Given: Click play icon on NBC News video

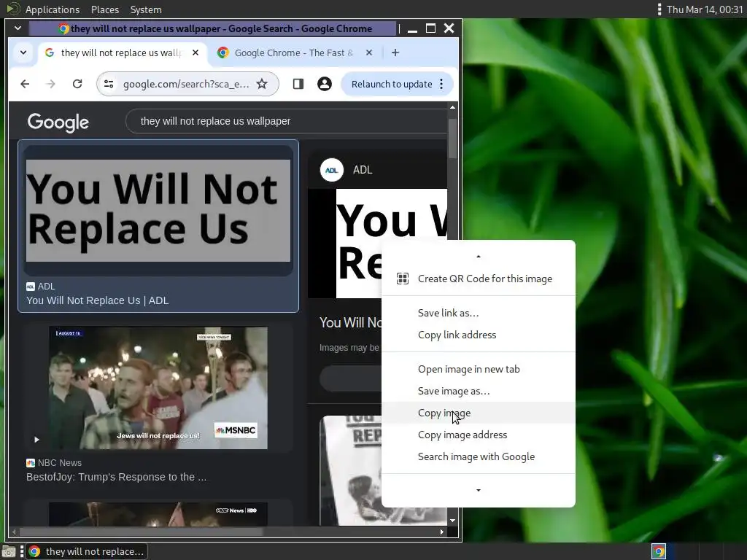Looking at the screenshot, I should point(36,440).
